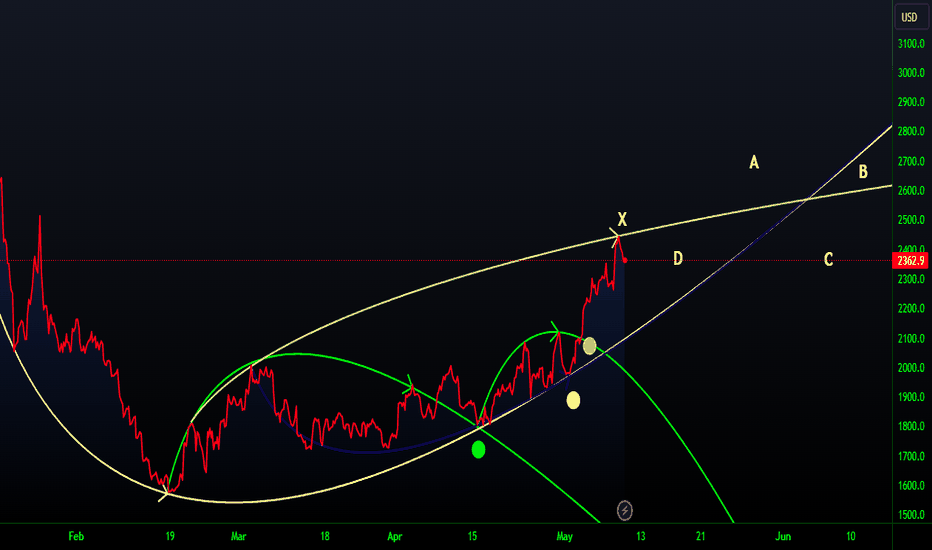The image size is (932, 550).
Task: Click the 3000.0 price axis label
Action: coord(911,73)
